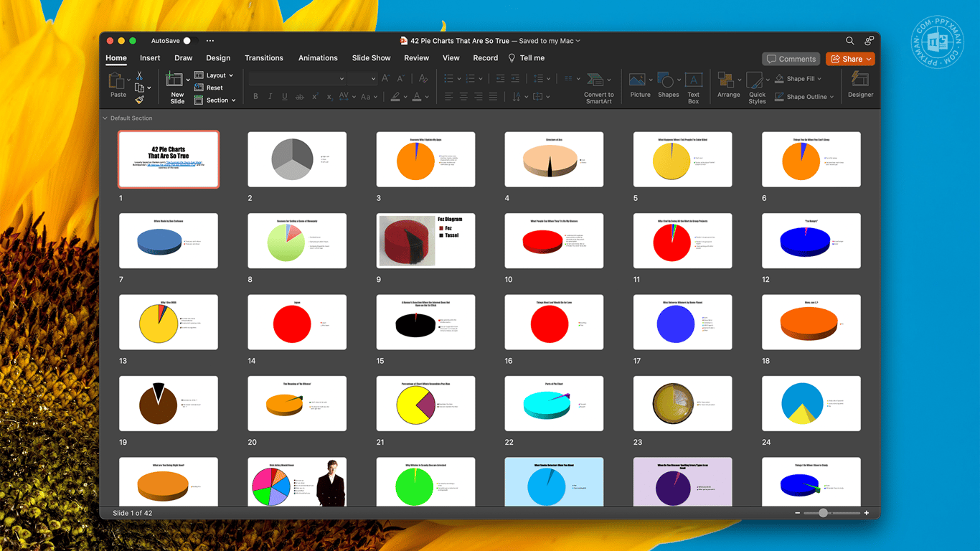
Task: Click the search magnifier in title bar
Action: click(850, 41)
